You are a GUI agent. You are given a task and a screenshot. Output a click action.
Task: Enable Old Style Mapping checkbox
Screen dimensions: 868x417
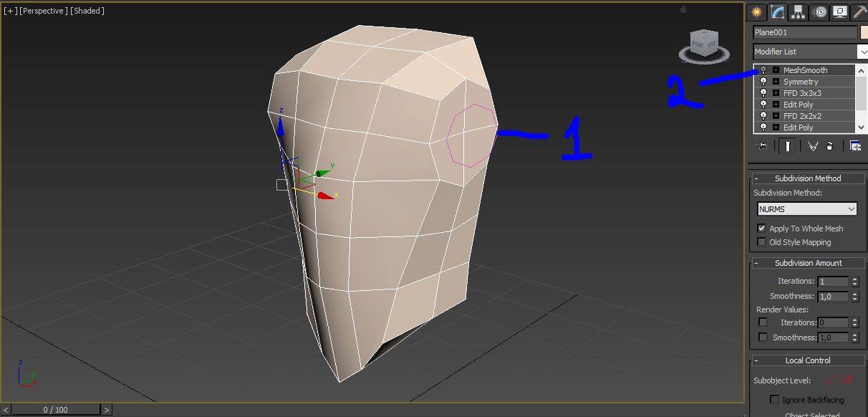(761, 242)
